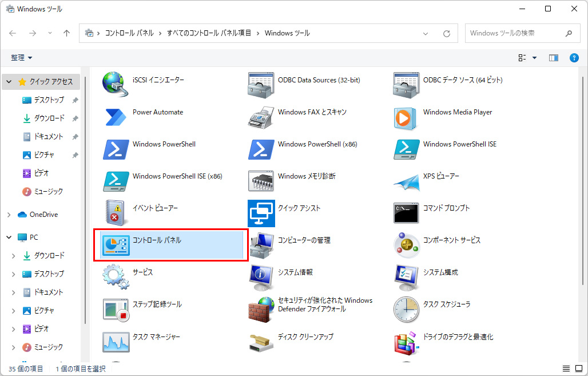The width and height of the screenshot is (588, 376).
Task: Select the Windows PowerShell icon
Action: (x=116, y=149)
